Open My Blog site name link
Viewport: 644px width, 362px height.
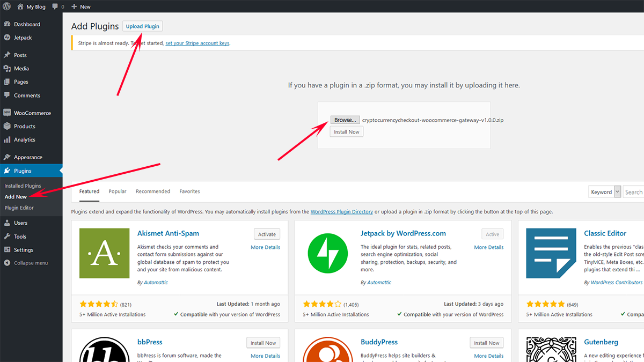coord(36,7)
